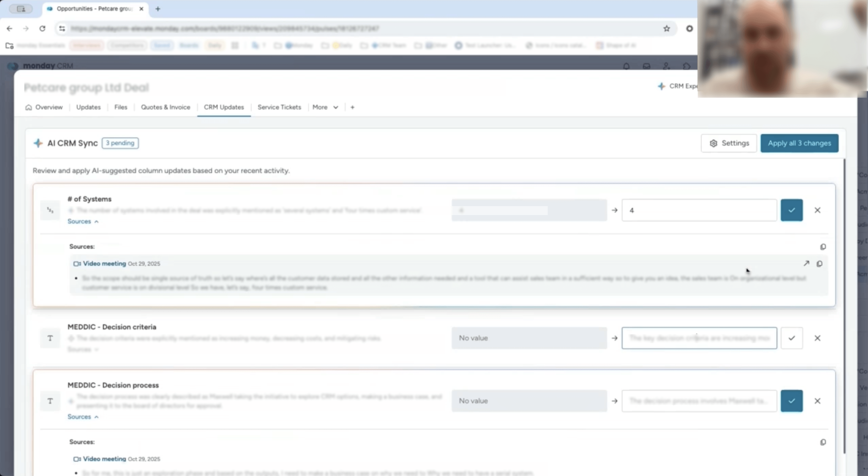Toggle accept checkmark for Decision process
868x476 pixels.
tap(791, 401)
